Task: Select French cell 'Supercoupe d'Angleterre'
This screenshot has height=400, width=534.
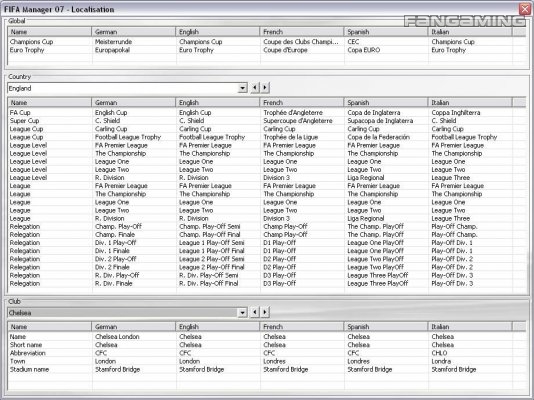Action: pyautogui.click(x=298, y=121)
